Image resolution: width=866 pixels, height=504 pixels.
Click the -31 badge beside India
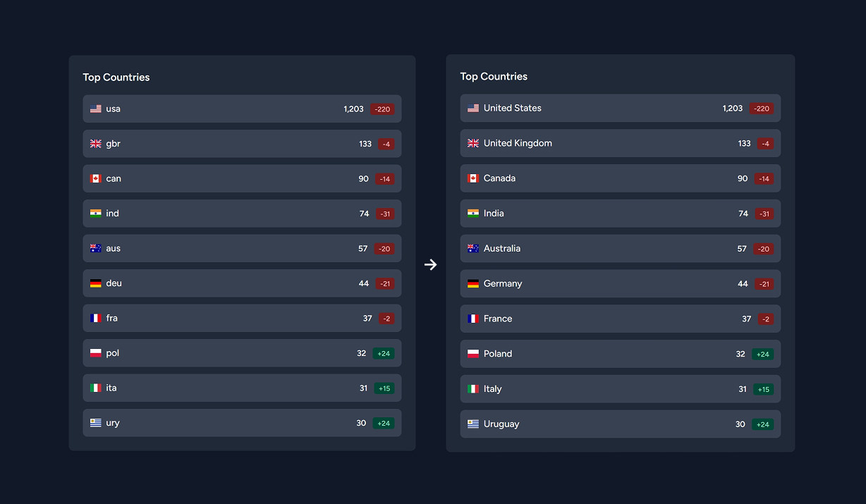pos(766,213)
